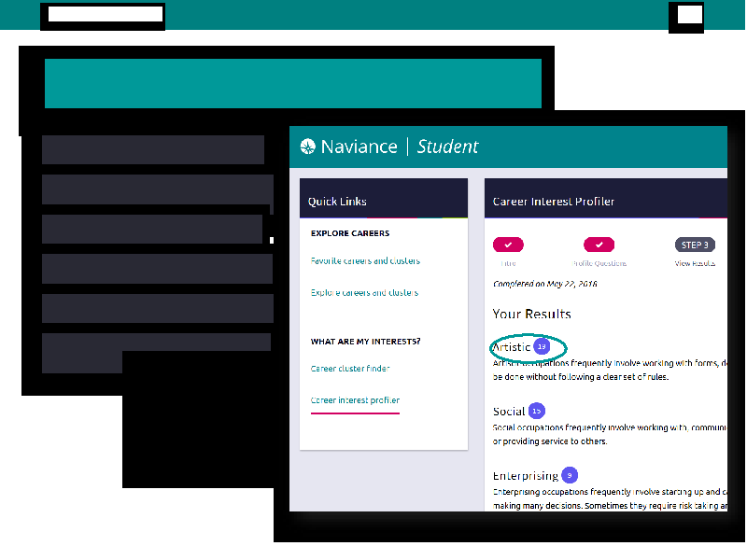
Task: Click the Naviance Student title text
Action: pyautogui.click(x=400, y=147)
